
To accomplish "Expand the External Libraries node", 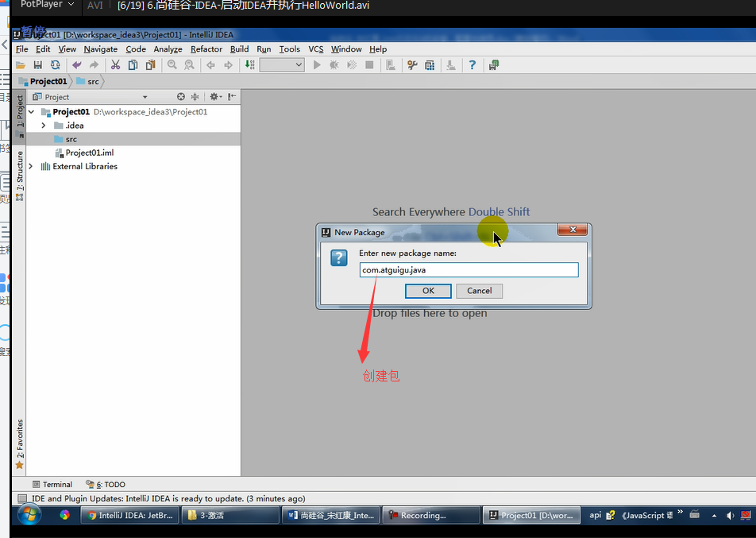I will tap(31, 166).
